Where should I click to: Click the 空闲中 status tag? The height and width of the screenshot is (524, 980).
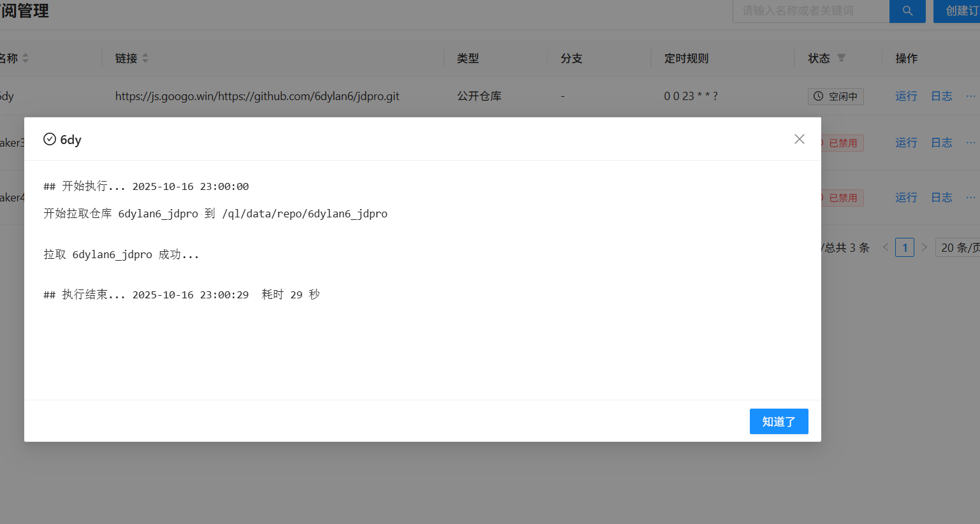835,97
